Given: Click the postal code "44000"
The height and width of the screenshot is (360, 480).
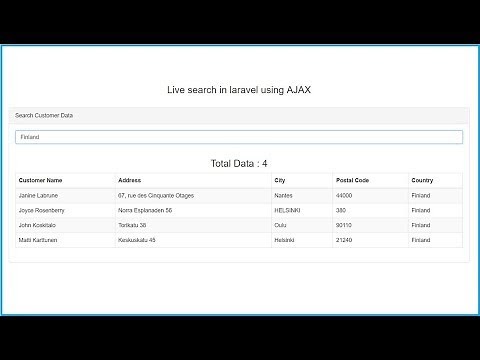Looking at the screenshot, I should click(x=344, y=196).
